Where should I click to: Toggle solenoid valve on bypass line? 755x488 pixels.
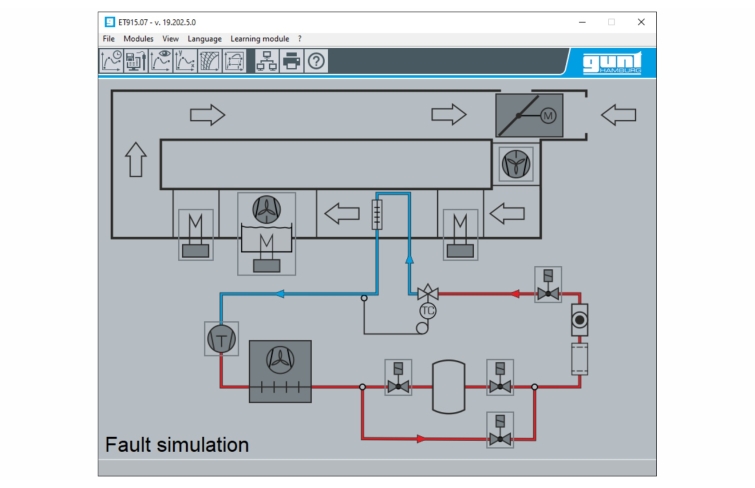pos(500,430)
